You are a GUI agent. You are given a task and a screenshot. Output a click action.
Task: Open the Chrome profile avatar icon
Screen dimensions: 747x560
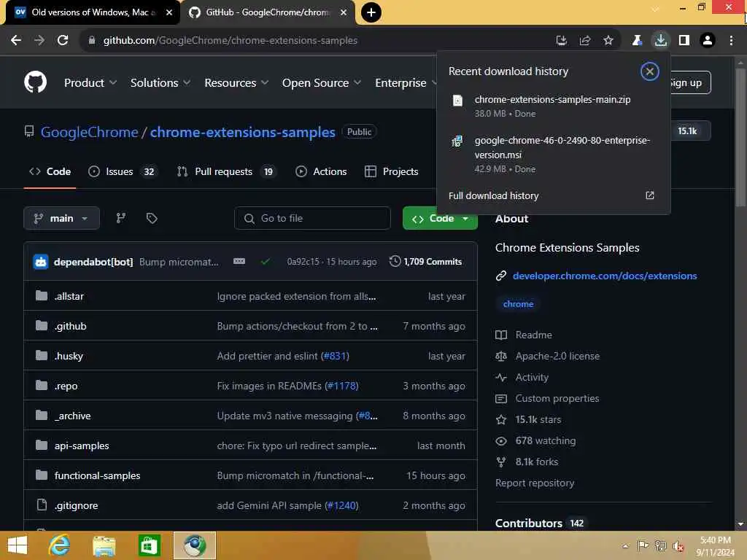point(708,41)
